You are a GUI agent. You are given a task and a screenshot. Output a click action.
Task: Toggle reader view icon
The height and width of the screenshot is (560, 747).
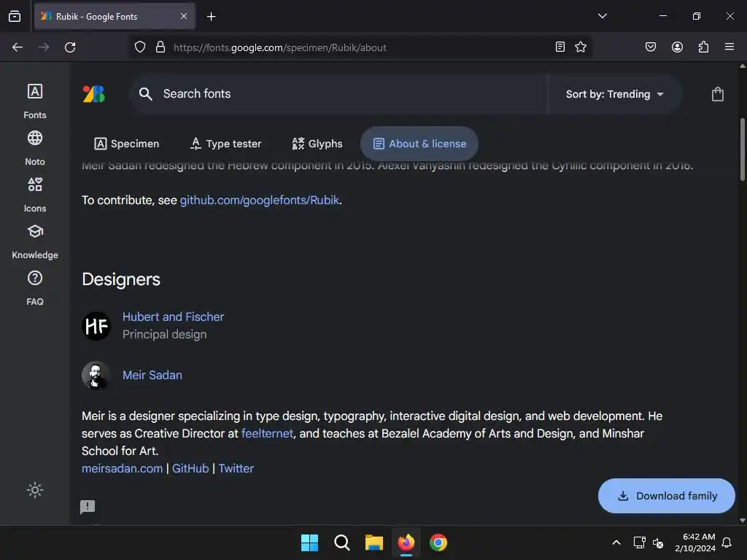(x=560, y=47)
